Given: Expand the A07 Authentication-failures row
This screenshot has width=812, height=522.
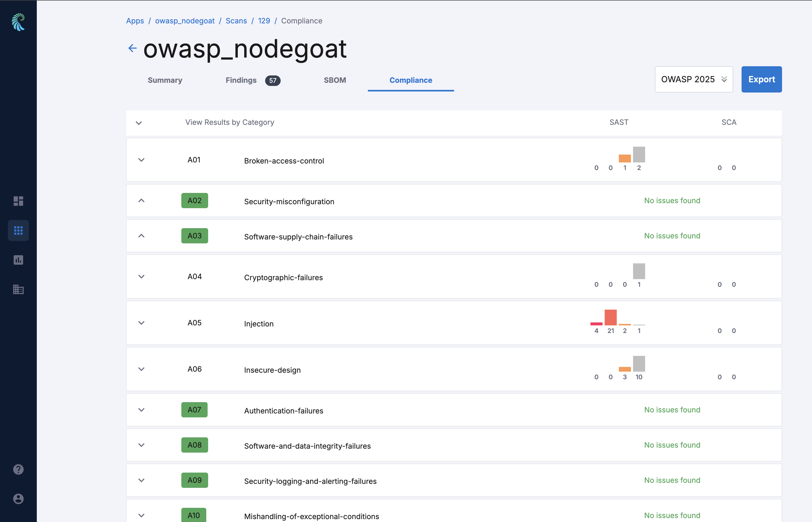Looking at the screenshot, I should click(141, 410).
